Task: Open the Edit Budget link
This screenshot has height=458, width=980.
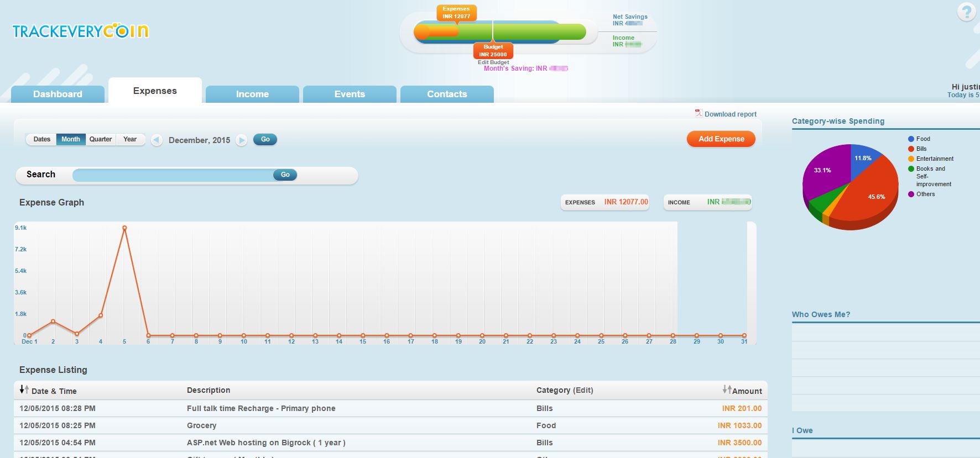Action: coord(493,62)
